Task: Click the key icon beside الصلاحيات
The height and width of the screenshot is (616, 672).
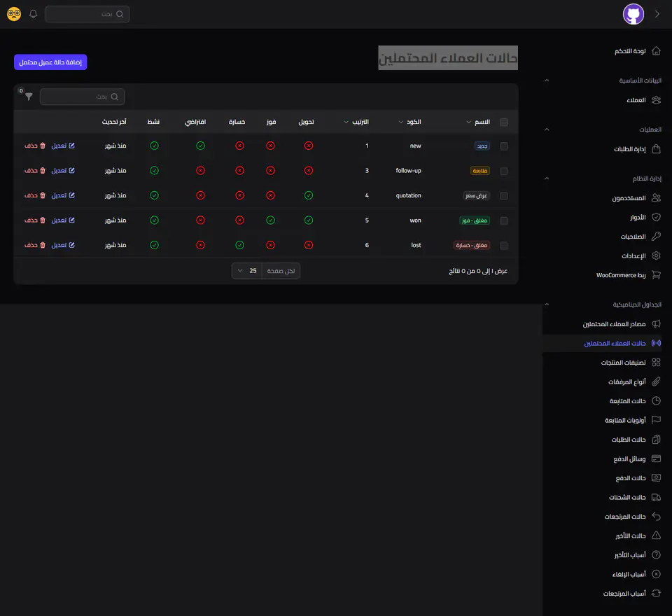Action: (656, 236)
